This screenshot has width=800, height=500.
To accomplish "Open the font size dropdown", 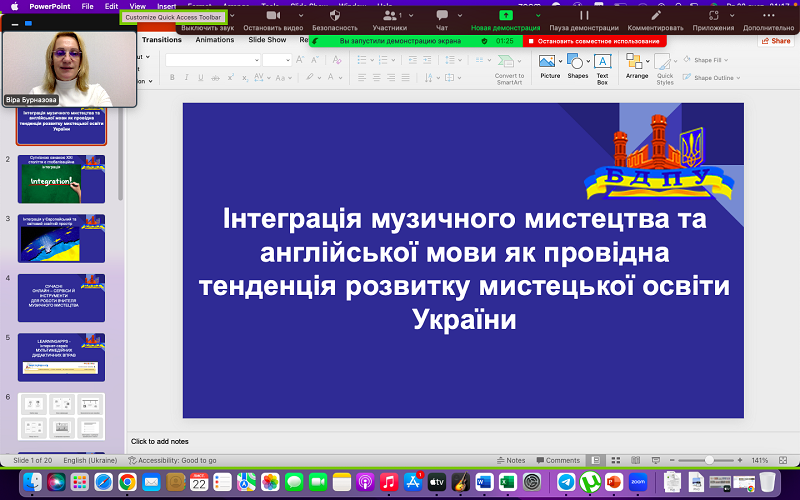I will pos(288,60).
